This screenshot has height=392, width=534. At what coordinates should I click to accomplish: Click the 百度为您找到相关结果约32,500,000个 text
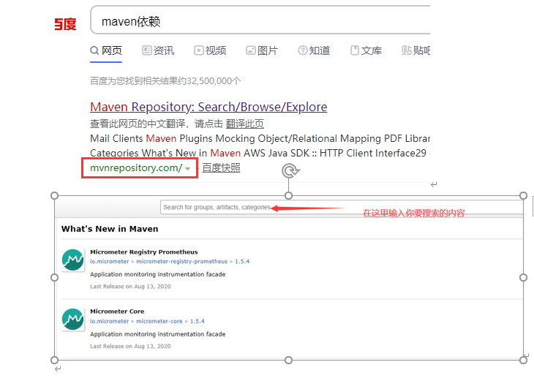(x=165, y=81)
